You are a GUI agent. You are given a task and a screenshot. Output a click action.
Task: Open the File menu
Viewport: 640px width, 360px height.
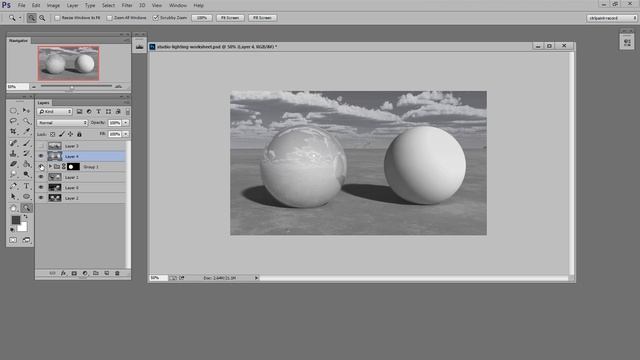(21, 5)
